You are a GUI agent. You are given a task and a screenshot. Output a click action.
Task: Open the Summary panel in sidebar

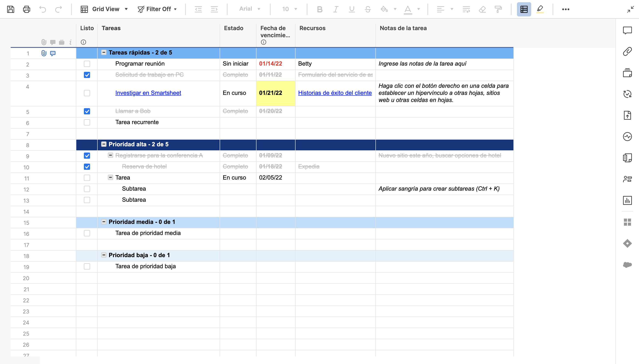coord(627,158)
